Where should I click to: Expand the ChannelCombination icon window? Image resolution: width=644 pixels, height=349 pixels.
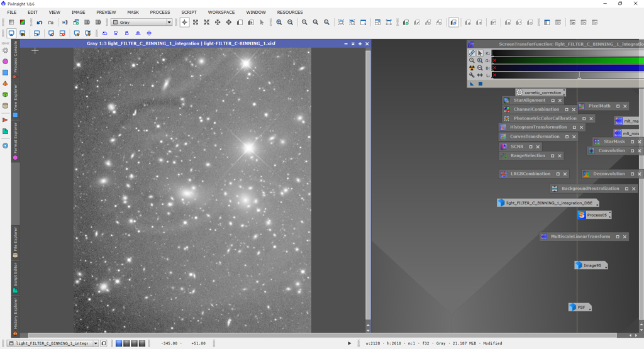567,109
